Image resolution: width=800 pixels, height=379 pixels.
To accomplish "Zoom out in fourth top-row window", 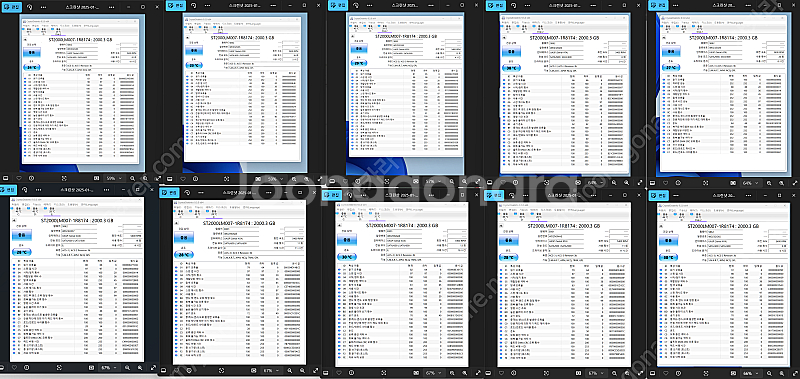I will pyautogui.click(x=614, y=182).
